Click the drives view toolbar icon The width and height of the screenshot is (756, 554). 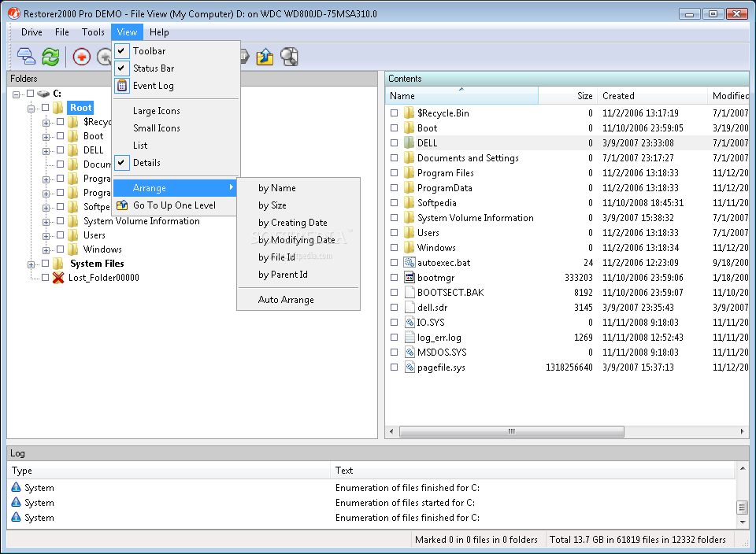25,57
